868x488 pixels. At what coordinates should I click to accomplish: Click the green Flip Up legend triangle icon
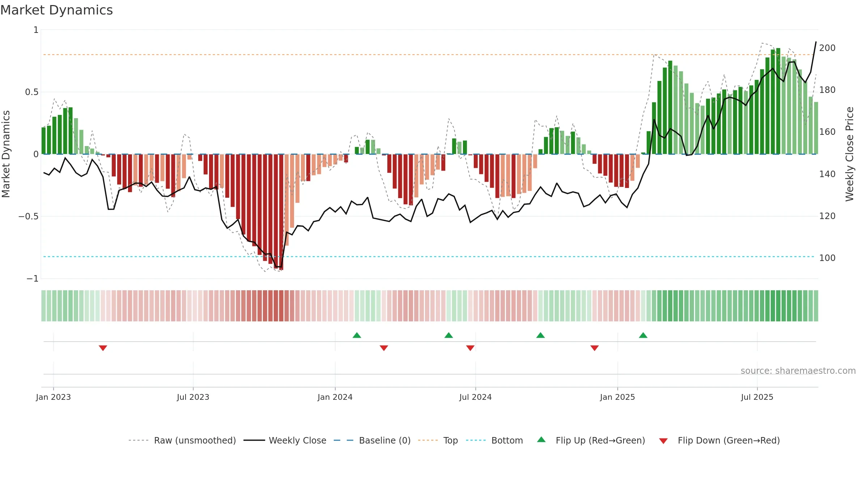(x=541, y=440)
